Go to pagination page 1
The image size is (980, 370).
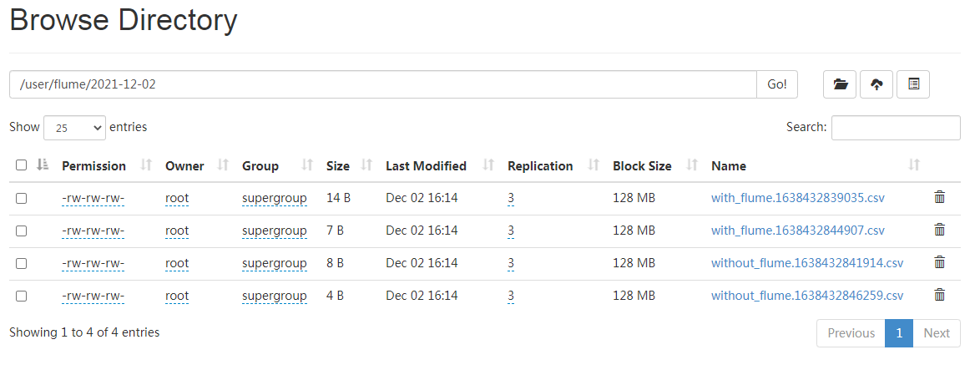point(899,333)
